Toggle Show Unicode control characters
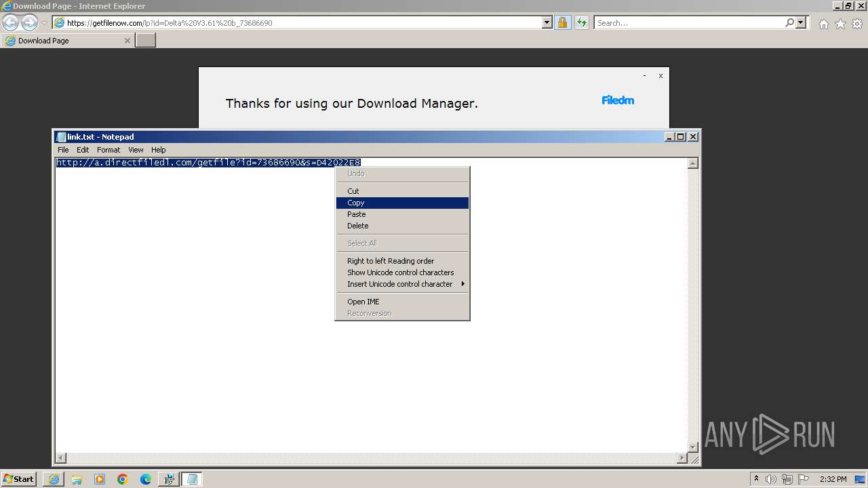The height and width of the screenshot is (488, 868). 402,272
